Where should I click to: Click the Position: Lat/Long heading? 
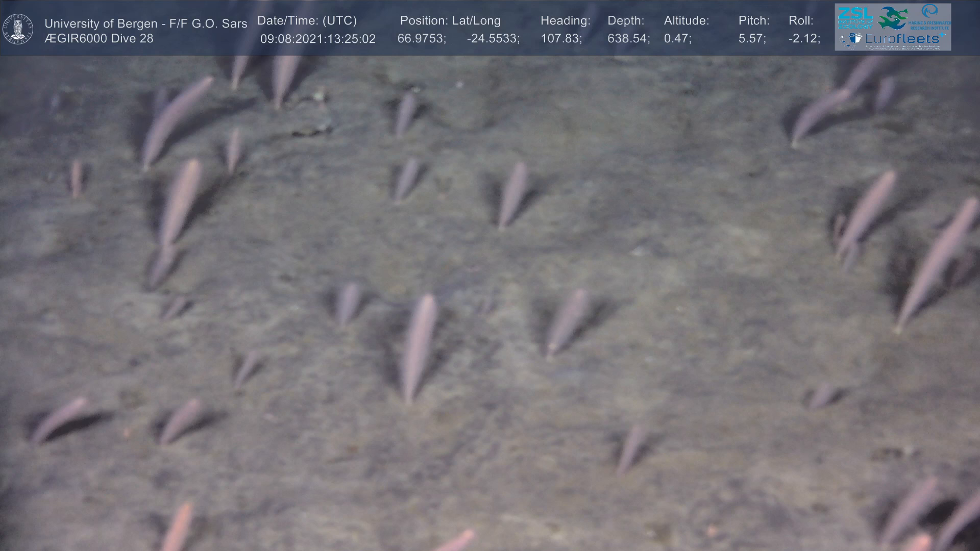coord(450,21)
